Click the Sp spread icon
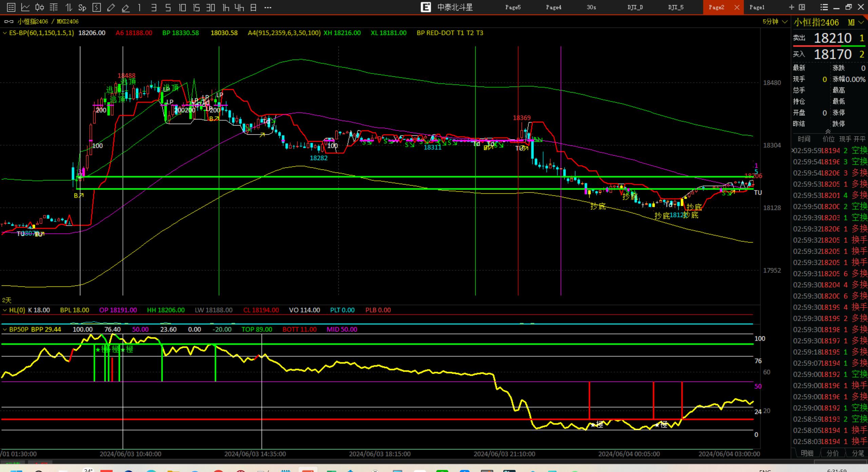 pos(82,7)
